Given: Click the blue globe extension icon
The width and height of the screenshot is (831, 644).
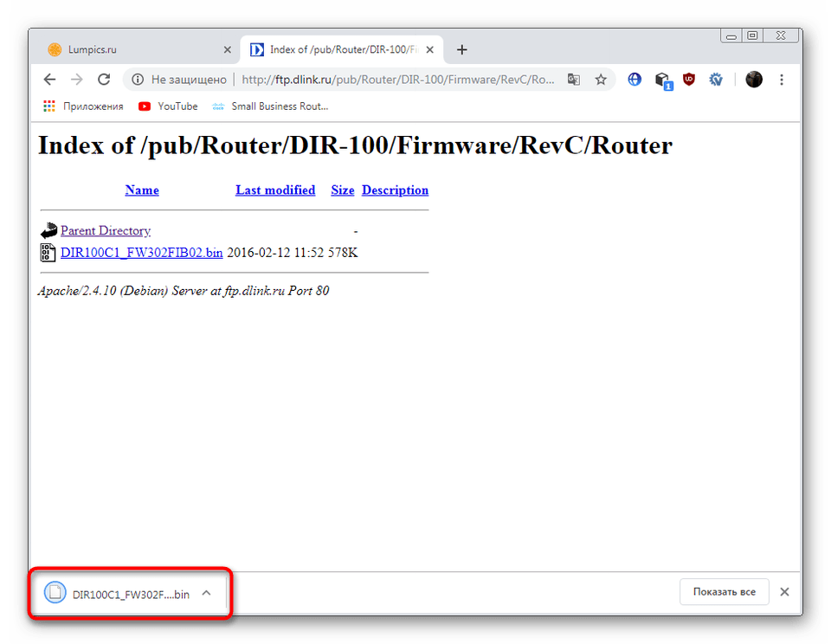Looking at the screenshot, I should [635, 80].
